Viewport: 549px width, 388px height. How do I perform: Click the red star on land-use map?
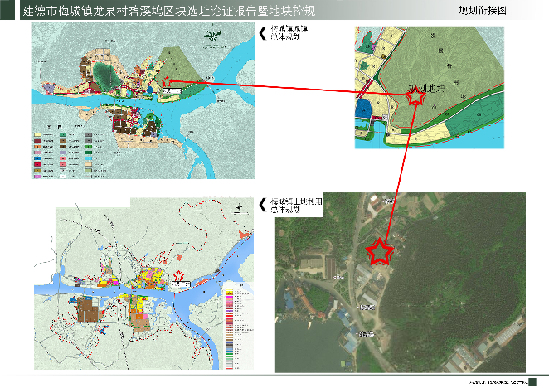[179, 275]
